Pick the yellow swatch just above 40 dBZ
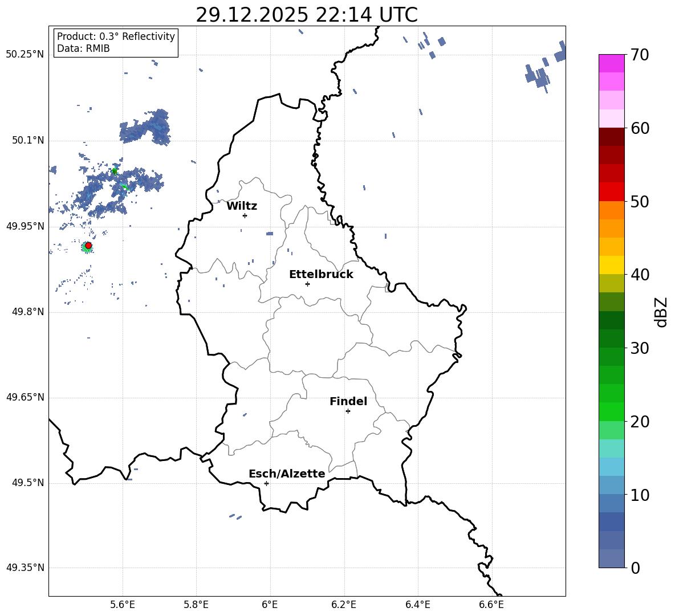The height and width of the screenshot is (616, 675). tap(611, 265)
